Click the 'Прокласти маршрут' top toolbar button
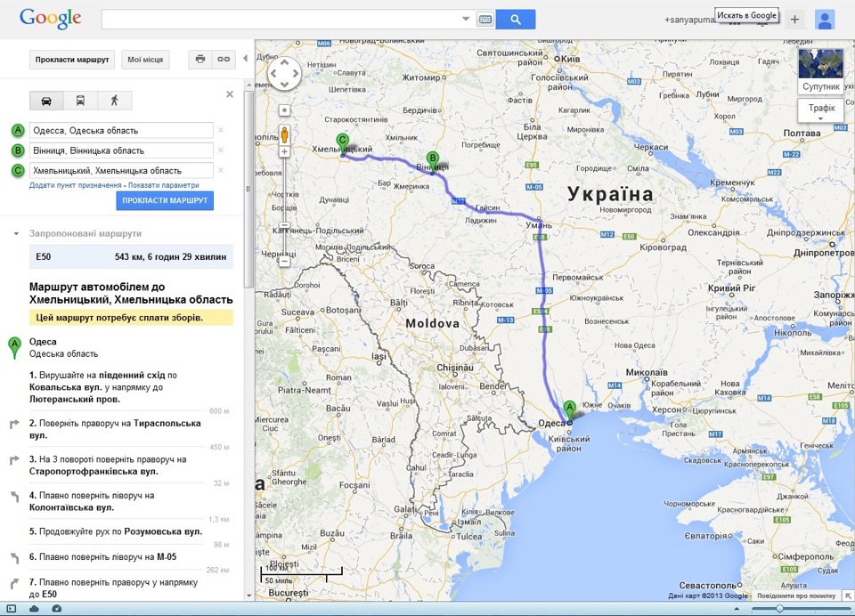The width and height of the screenshot is (855, 616). tap(72, 60)
